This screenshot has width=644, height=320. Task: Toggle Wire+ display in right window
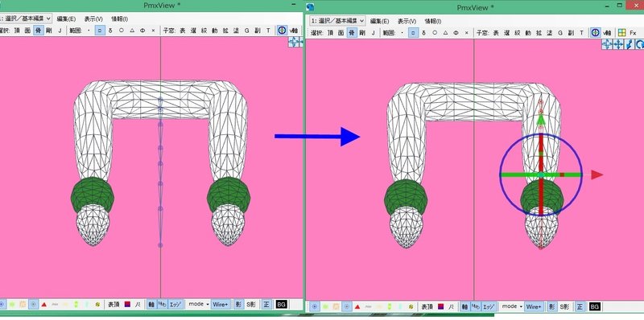click(x=534, y=306)
